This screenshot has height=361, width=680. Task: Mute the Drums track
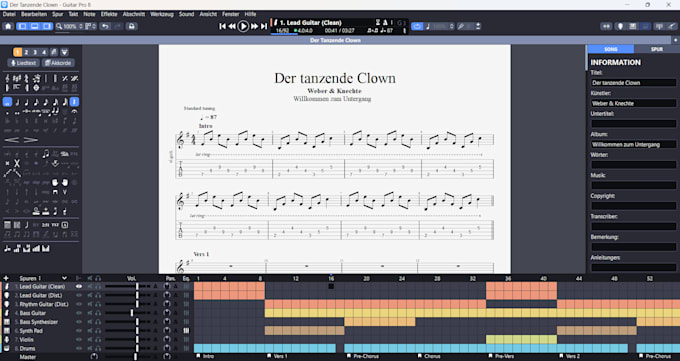coord(90,348)
